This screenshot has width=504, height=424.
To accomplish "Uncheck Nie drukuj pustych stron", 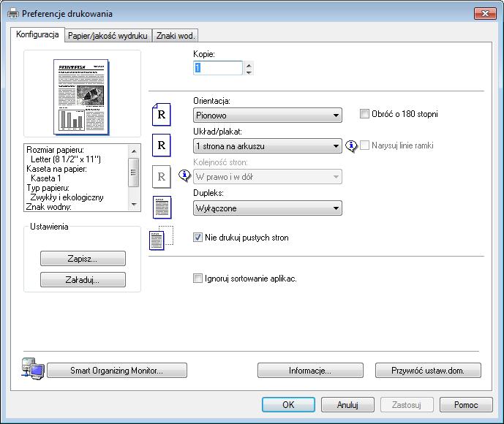I will pyautogui.click(x=198, y=238).
